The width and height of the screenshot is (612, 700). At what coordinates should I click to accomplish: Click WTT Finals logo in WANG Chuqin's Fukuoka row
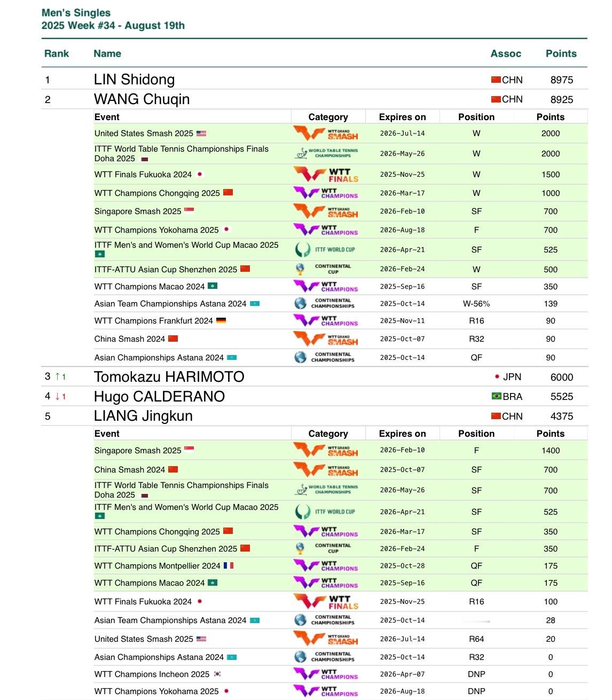pyautogui.click(x=326, y=175)
